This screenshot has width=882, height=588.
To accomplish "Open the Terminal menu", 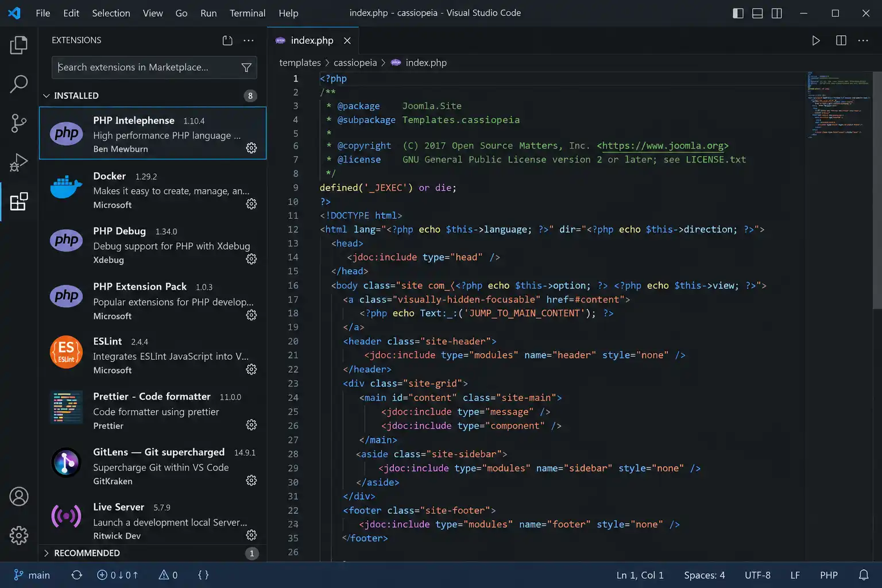I will click(247, 13).
